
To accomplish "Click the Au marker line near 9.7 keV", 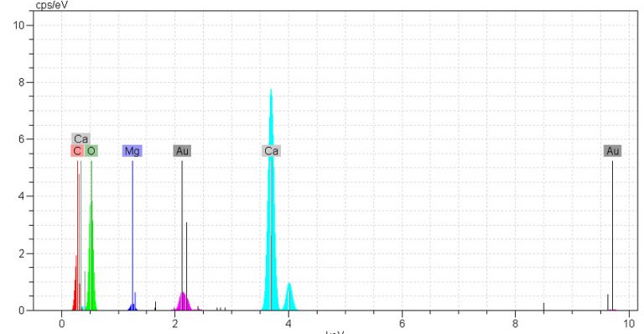I will (x=612, y=235).
